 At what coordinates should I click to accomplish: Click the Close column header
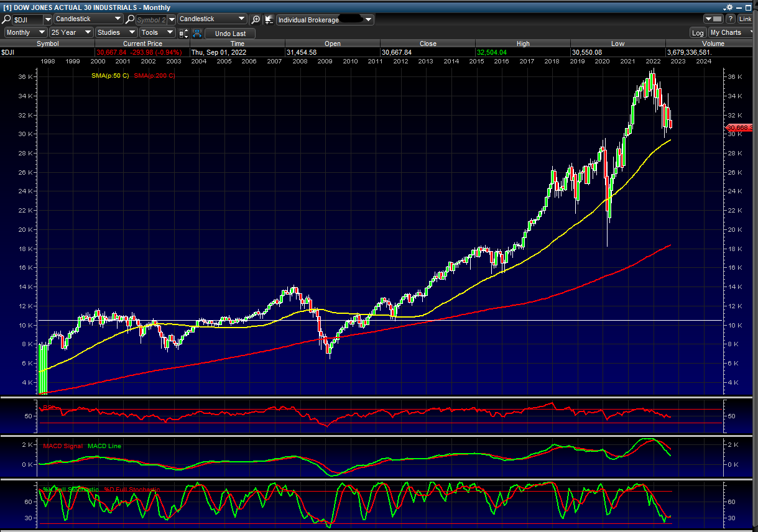[428, 44]
